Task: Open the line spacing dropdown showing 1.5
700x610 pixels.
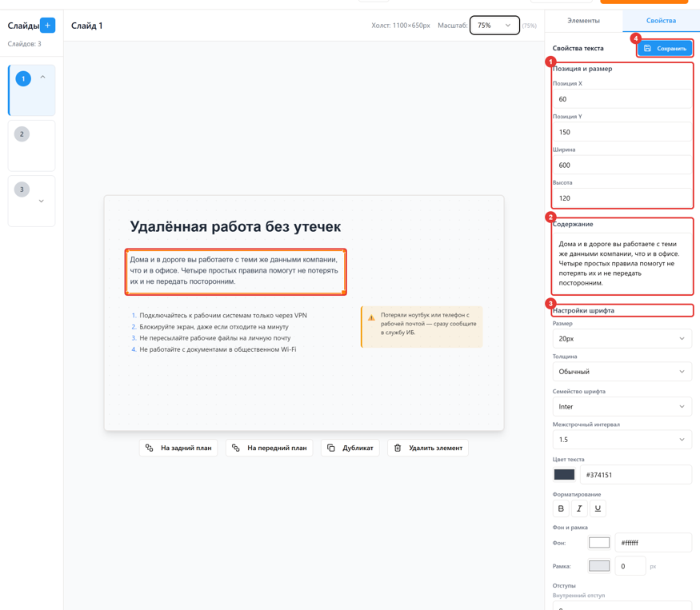Action: 622,440
